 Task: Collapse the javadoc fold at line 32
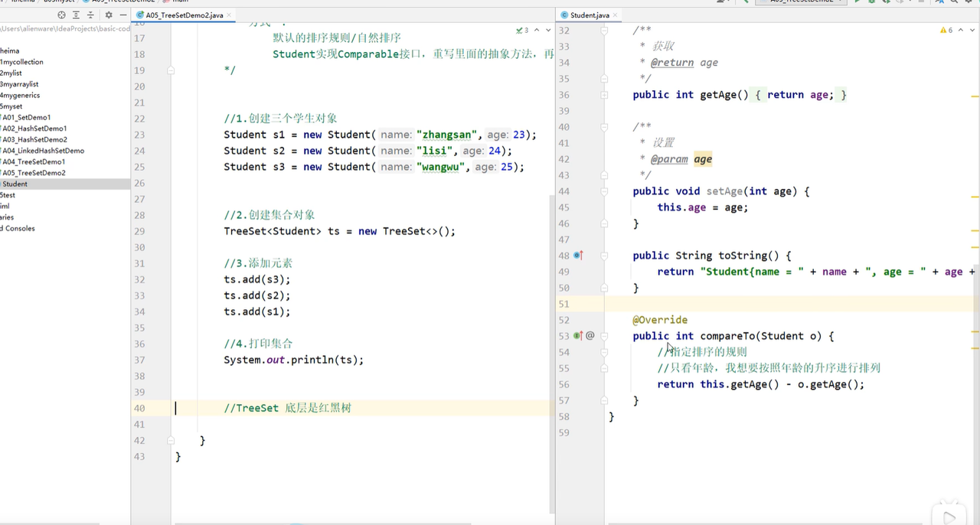(x=604, y=31)
